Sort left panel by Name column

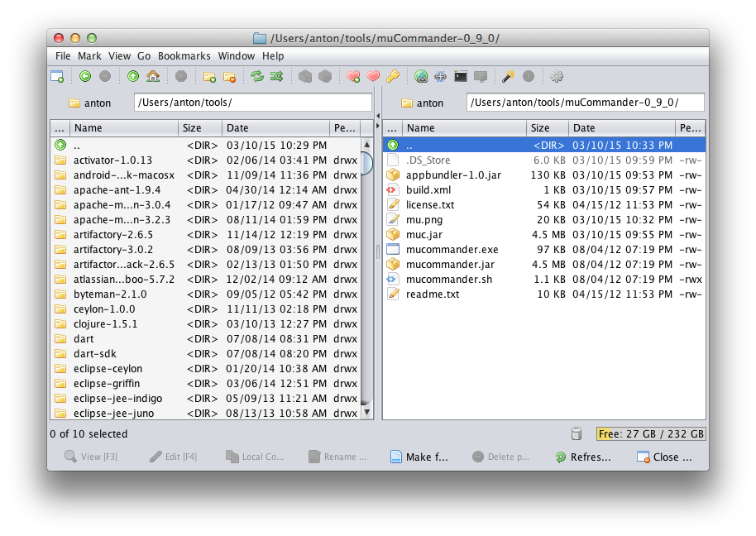(x=124, y=127)
